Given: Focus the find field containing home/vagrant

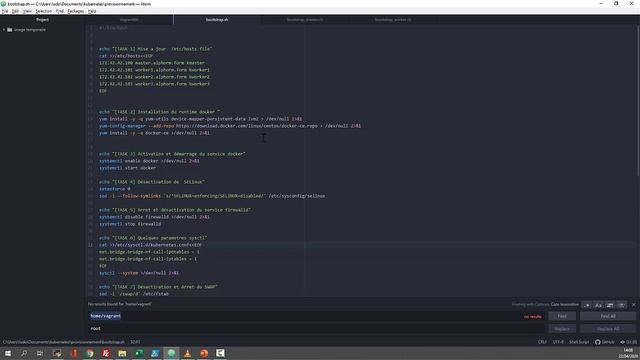Looking at the screenshot, I should pyautogui.click(x=316, y=316).
